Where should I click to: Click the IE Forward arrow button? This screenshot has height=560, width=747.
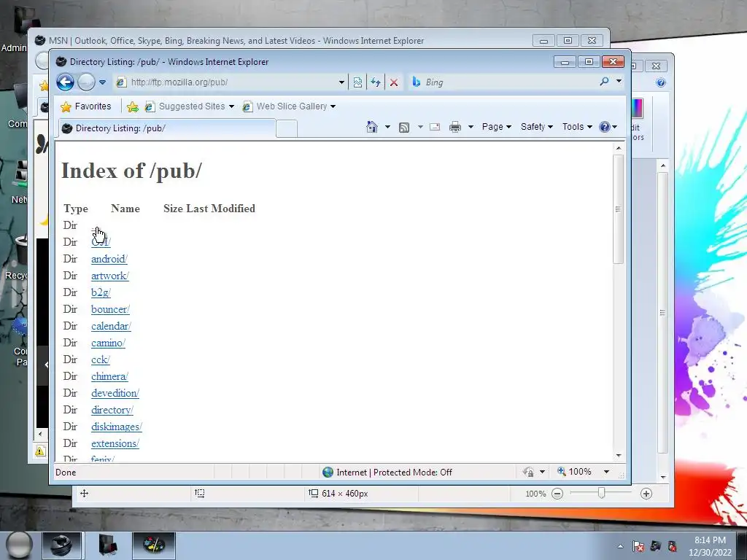point(86,82)
